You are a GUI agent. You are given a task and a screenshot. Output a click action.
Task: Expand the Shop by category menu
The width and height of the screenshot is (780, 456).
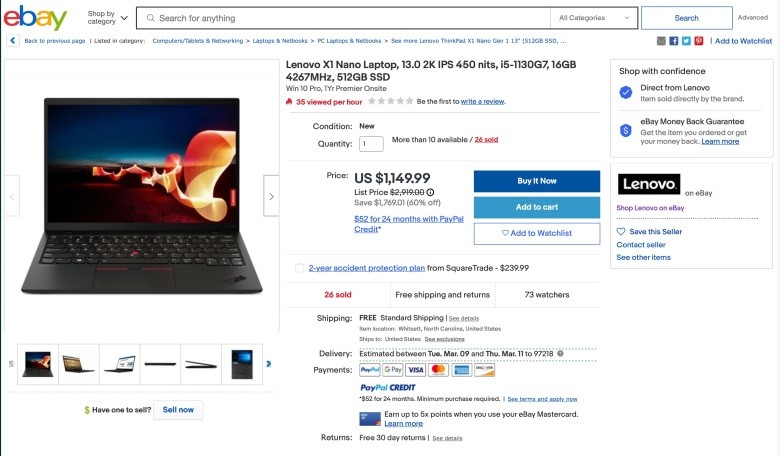pyautogui.click(x=107, y=18)
